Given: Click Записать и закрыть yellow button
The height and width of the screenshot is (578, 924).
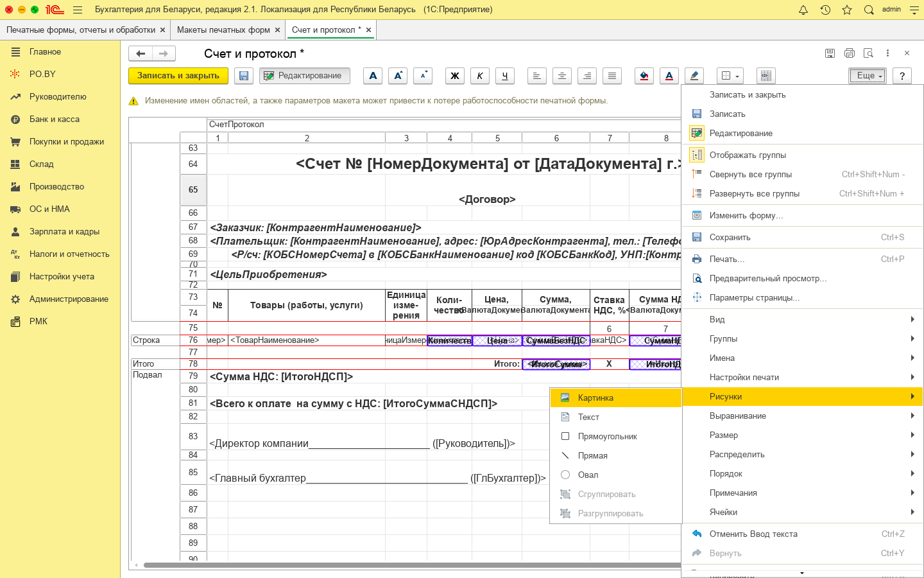Looking at the screenshot, I should point(178,76).
